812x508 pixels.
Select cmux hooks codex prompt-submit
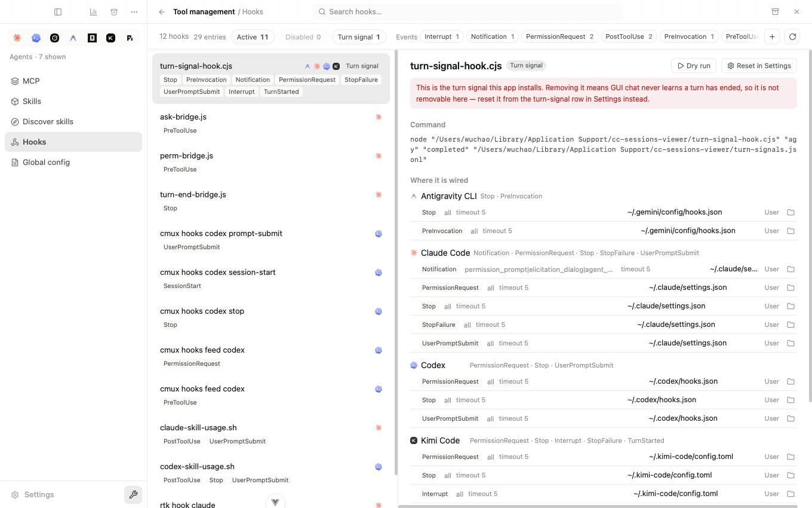pos(271,240)
